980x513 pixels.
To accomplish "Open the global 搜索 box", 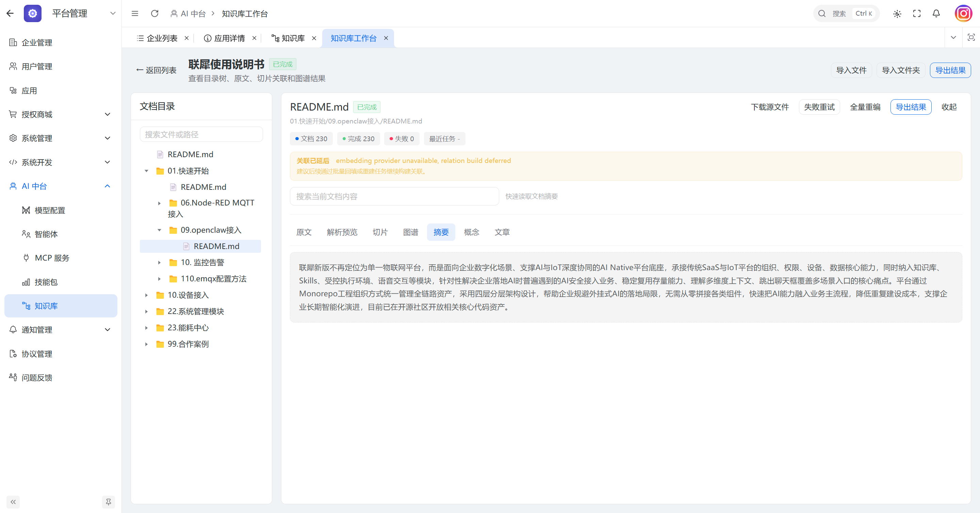I will (846, 13).
